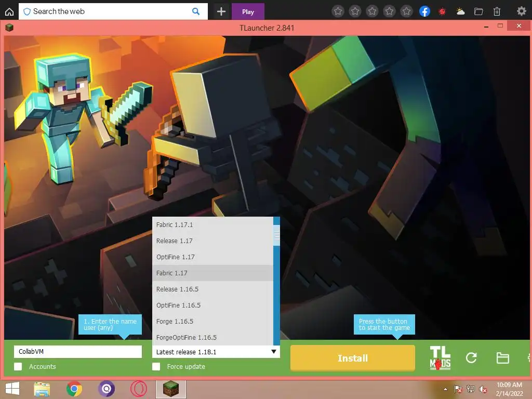The height and width of the screenshot is (399, 532).
Task: Show hidden tray icons arrow
Action: point(445,389)
